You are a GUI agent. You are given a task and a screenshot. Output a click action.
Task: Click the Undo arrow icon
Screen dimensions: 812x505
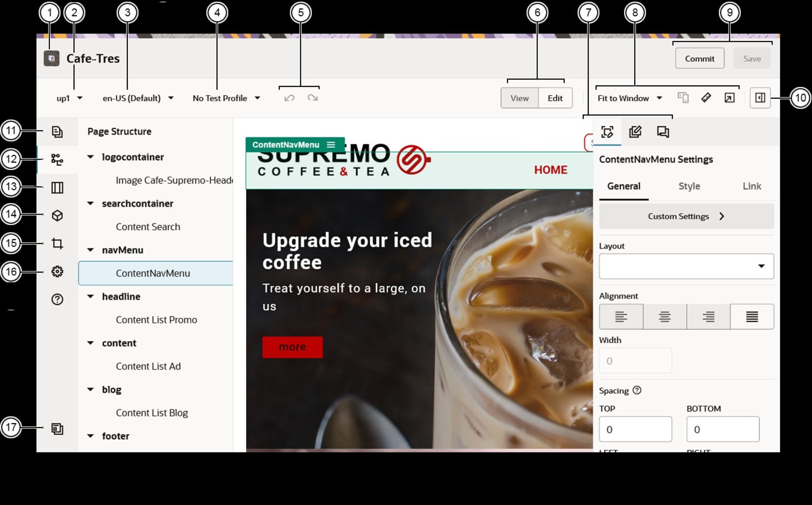click(x=289, y=98)
